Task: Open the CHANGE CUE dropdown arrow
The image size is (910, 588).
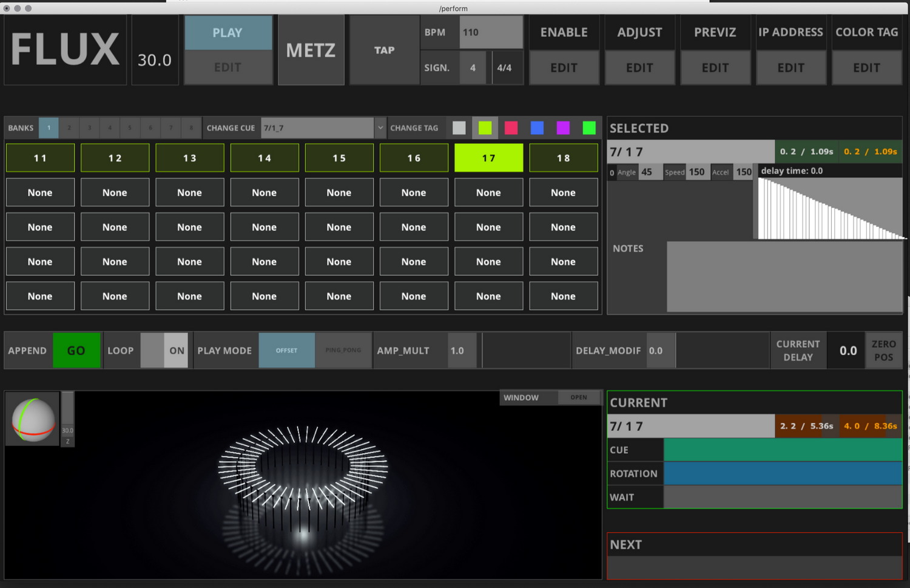Action: point(380,128)
